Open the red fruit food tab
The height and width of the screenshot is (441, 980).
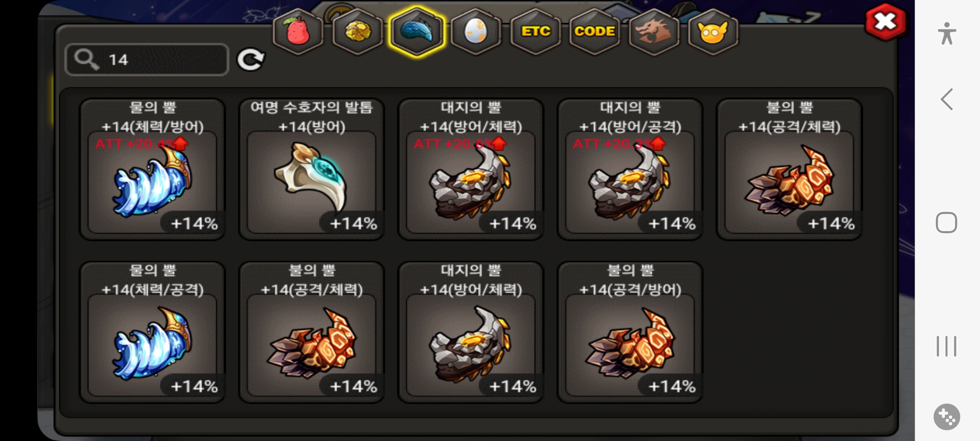298,32
